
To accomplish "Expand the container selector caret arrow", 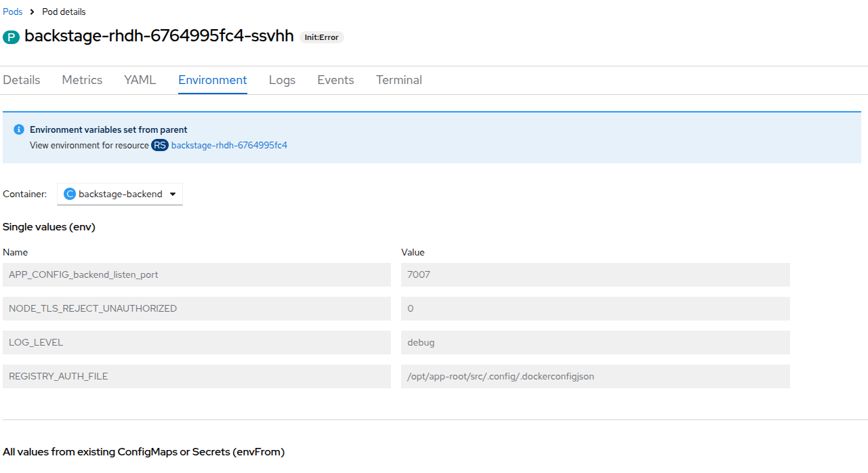I will click(173, 194).
